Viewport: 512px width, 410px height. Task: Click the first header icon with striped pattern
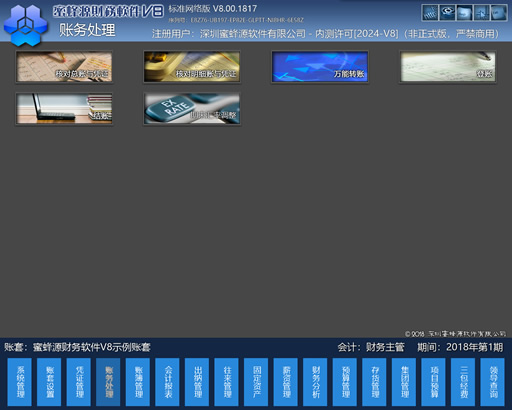430,13
